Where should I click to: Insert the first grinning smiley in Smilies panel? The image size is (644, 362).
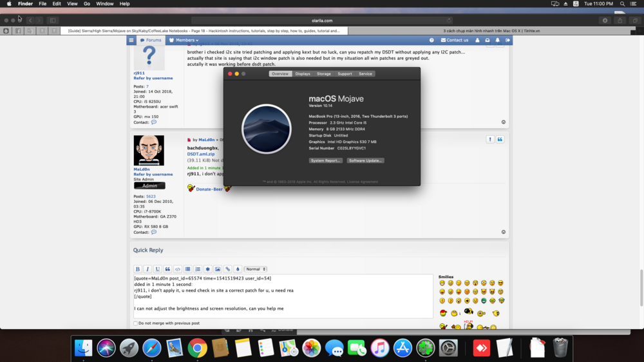pyautogui.click(x=442, y=283)
